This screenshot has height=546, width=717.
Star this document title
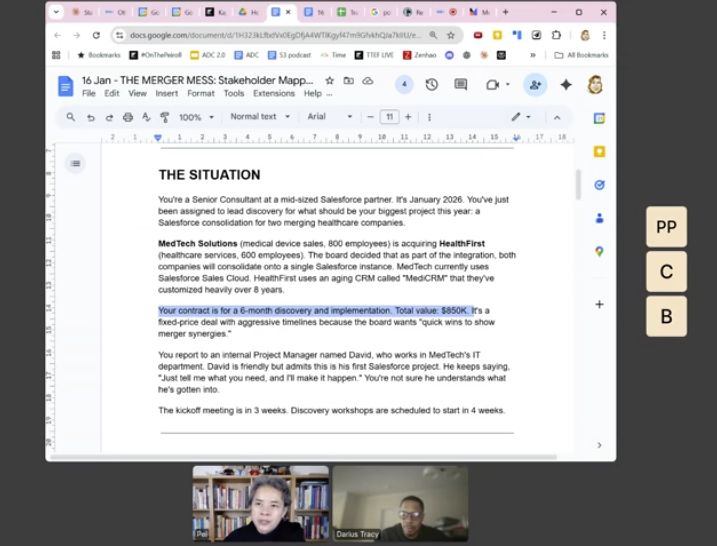pyautogui.click(x=330, y=80)
